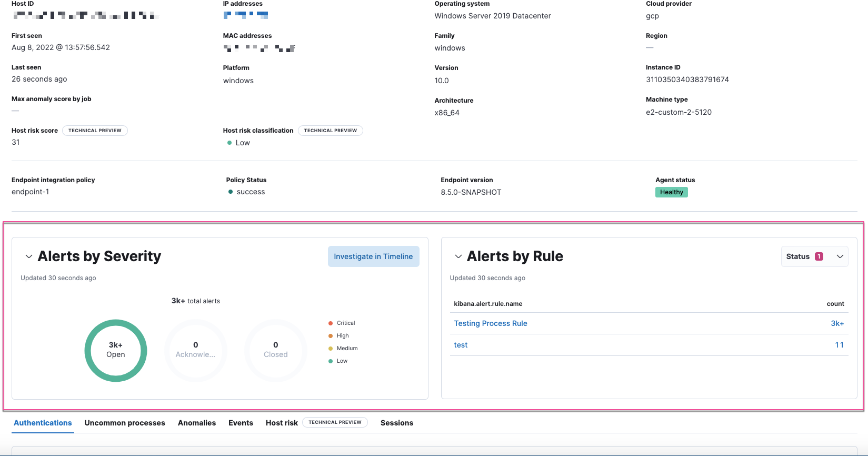
Task: Collapse the Alerts by Severity panel
Action: point(29,256)
